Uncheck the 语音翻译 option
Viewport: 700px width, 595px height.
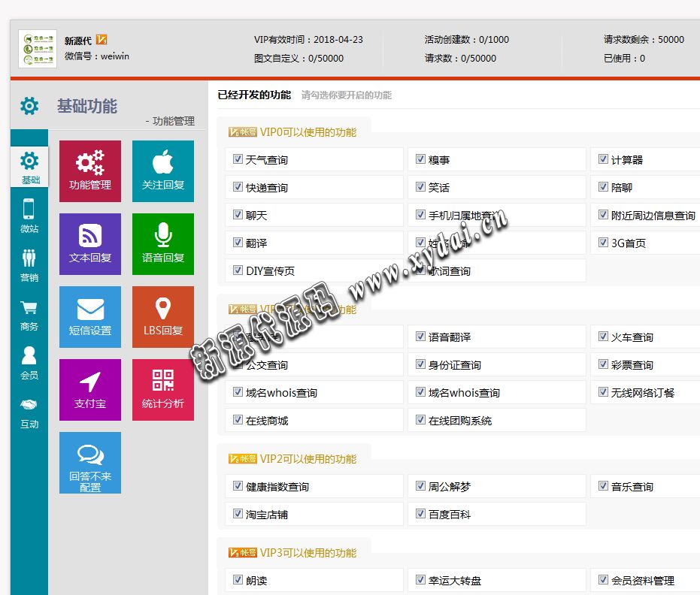coord(420,337)
